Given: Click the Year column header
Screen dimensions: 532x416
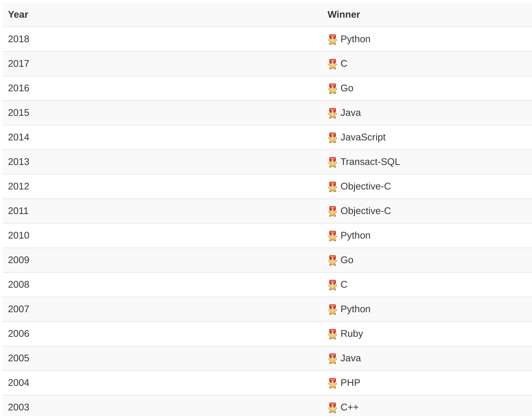Looking at the screenshot, I should pos(18,15).
